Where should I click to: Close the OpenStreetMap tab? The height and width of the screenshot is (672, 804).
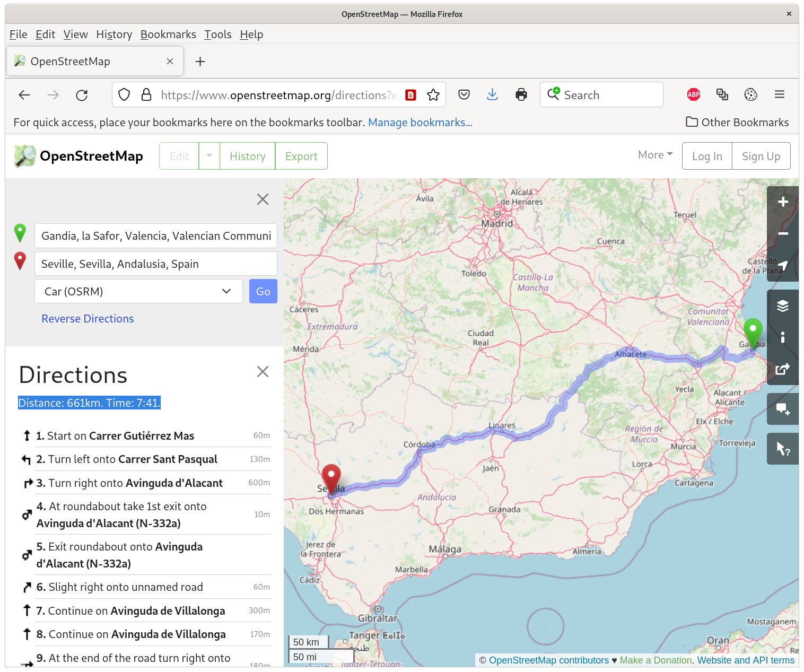[170, 62]
